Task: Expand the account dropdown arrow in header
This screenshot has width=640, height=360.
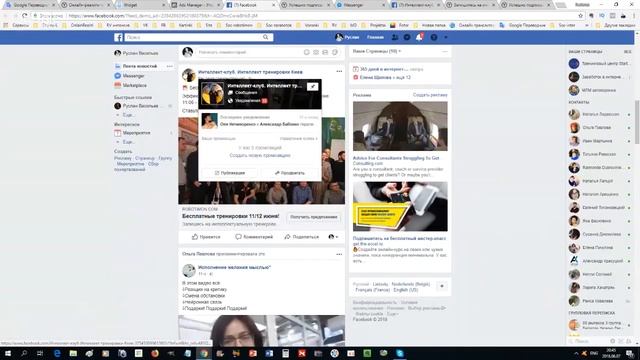Action: (446, 37)
